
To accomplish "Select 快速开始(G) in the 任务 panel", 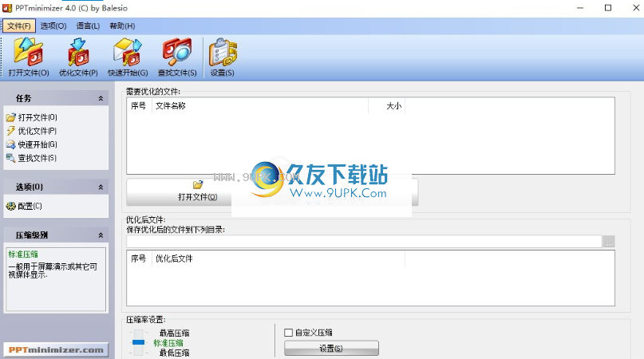I will (32, 144).
